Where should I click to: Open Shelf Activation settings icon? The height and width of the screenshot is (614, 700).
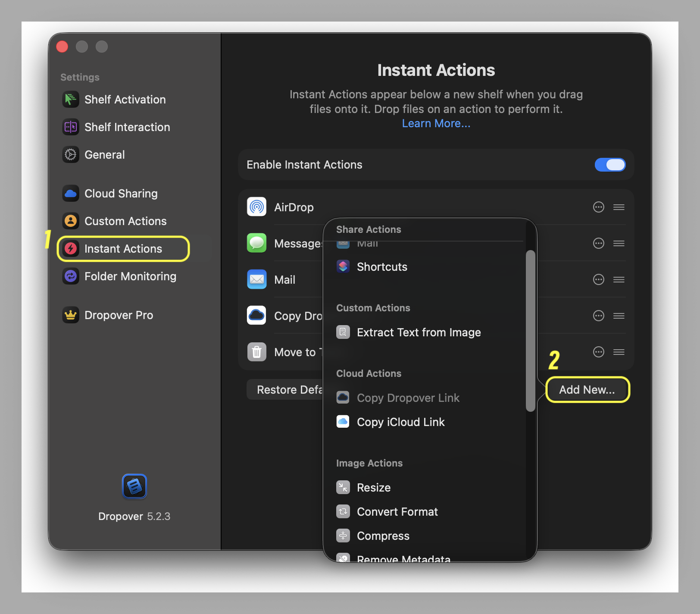point(71,100)
